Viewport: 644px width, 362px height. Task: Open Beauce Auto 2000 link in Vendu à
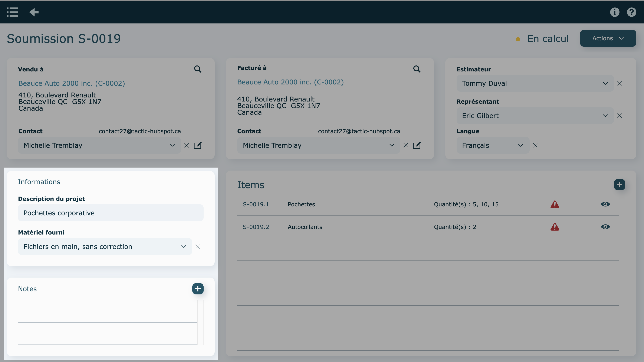72,83
